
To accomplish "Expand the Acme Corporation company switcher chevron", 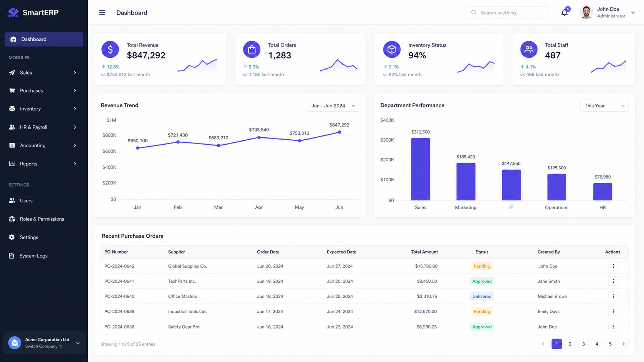I will [x=78, y=343].
